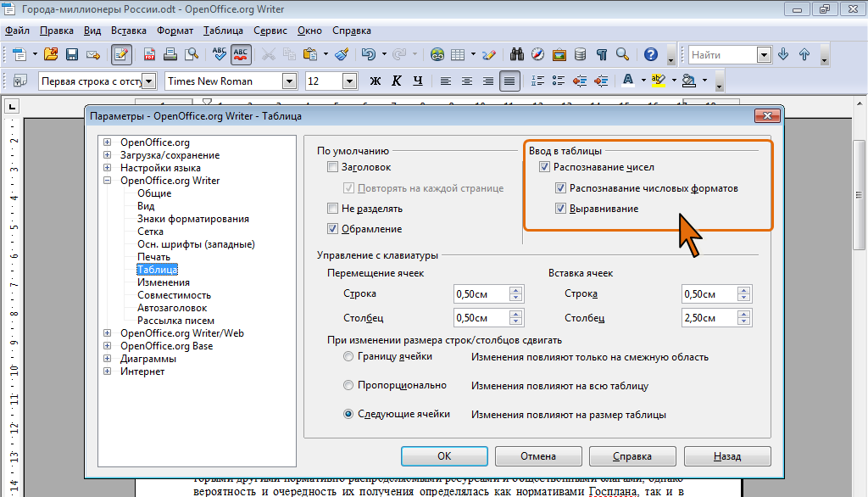Screen dimensions: 868x497
Task: Open the Правка menu
Action: 57,31
